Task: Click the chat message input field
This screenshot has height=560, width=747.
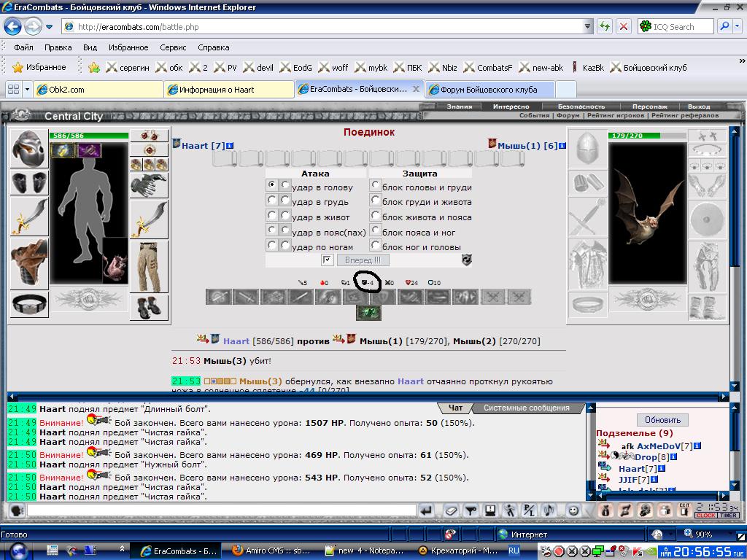Action: click(x=222, y=510)
